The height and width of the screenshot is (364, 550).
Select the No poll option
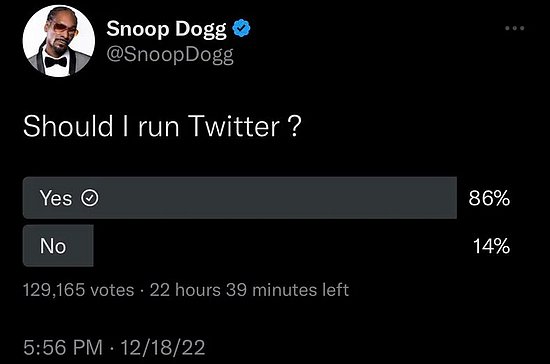click(58, 246)
